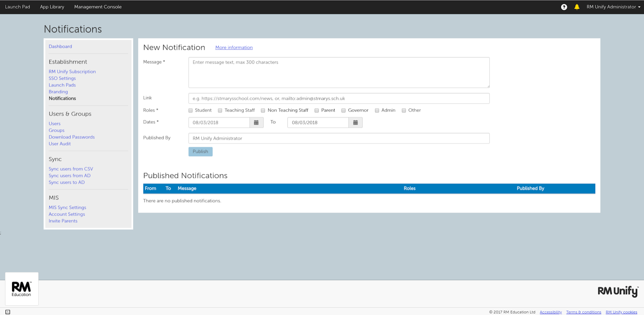The image size is (644, 315).
Task: Expand the RM Unify Administrator user menu
Action: [x=613, y=7]
